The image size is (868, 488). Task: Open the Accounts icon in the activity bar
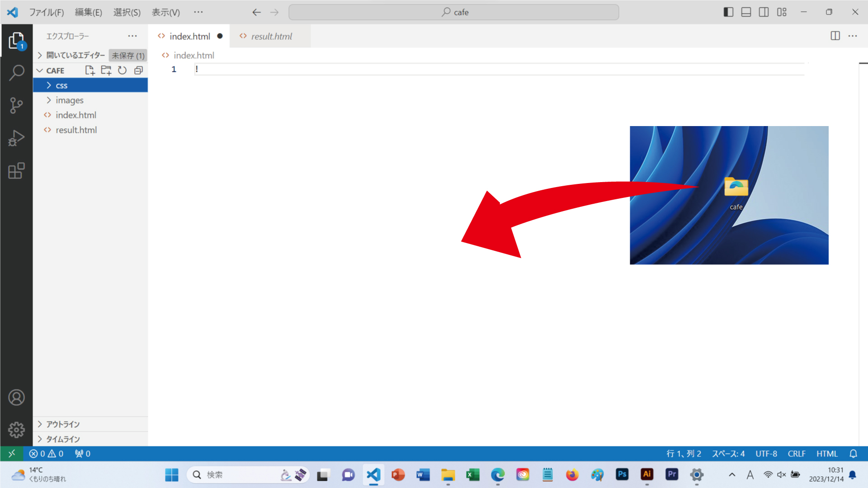click(17, 397)
